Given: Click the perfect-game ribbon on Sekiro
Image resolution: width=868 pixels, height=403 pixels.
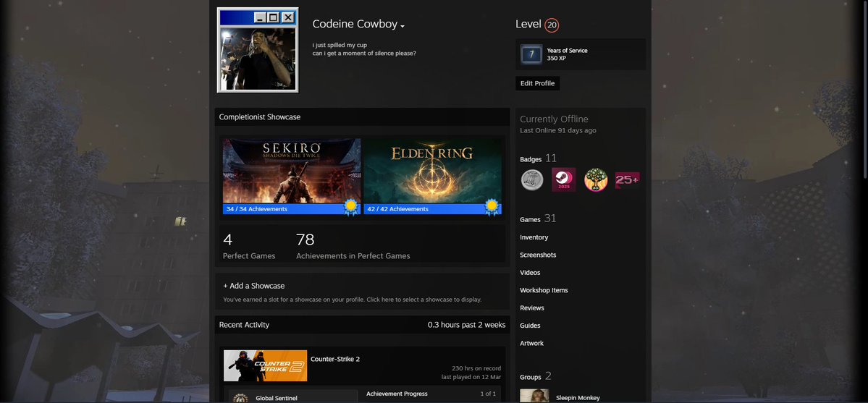Looking at the screenshot, I should click(x=350, y=207).
